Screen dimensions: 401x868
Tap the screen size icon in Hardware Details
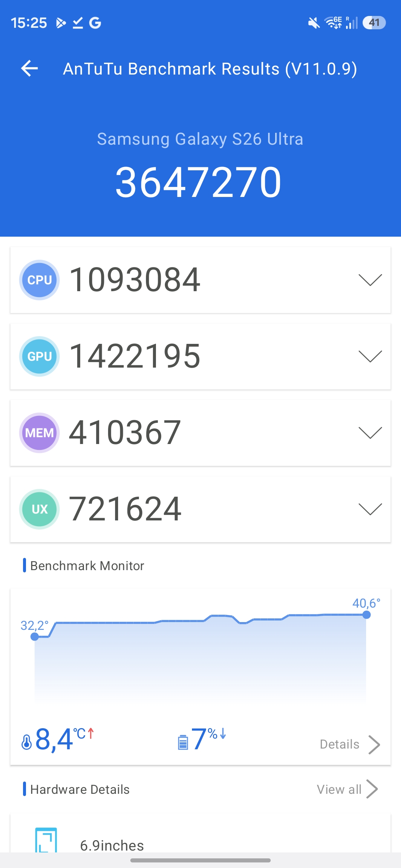[x=46, y=840]
